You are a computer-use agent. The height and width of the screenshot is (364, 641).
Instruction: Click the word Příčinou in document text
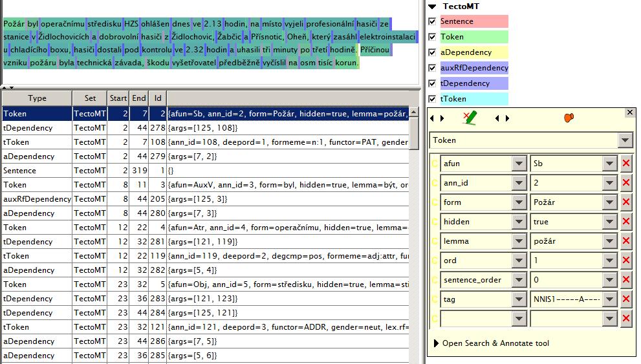[375, 50]
